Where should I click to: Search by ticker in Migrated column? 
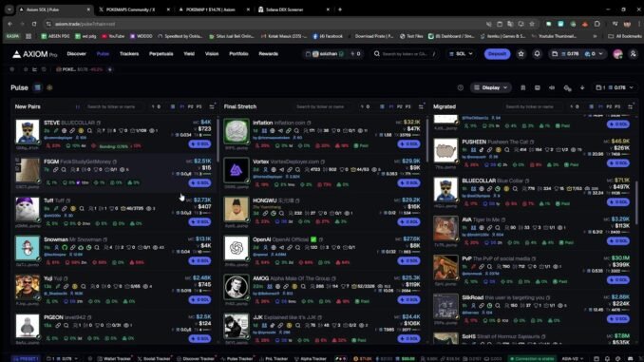pos(532,106)
